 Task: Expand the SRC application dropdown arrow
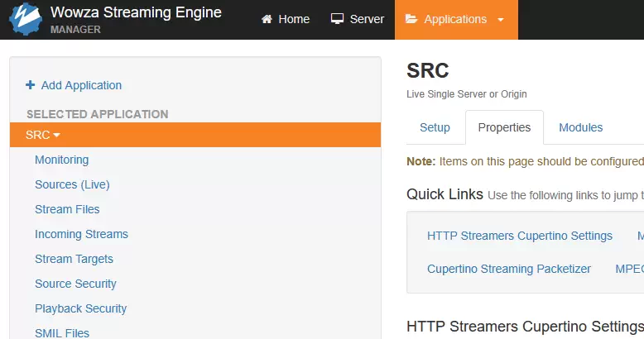click(56, 135)
